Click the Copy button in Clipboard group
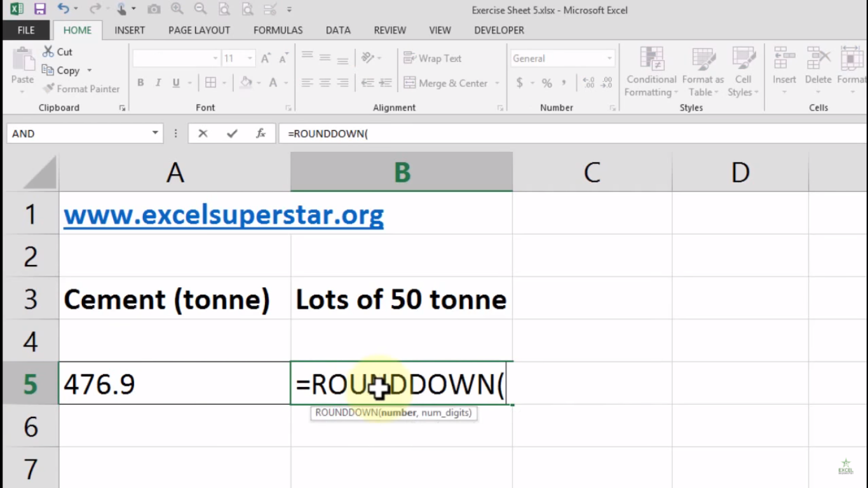Image resolution: width=868 pixels, height=488 pixels. (61, 71)
